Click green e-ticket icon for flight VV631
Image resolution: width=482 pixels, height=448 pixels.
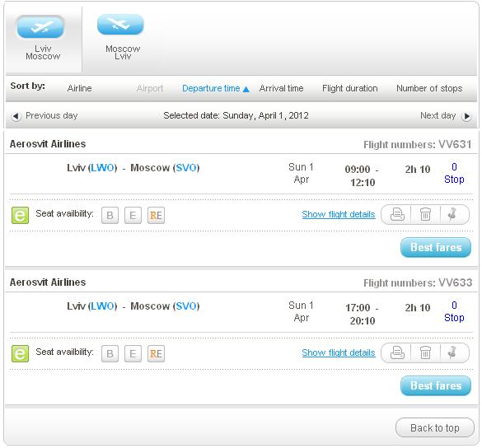[20, 215]
